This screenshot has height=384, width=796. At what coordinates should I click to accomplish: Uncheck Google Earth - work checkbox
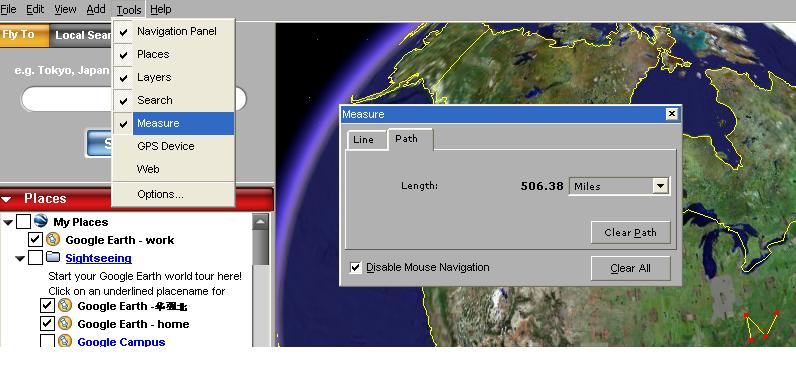click(35, 239)
